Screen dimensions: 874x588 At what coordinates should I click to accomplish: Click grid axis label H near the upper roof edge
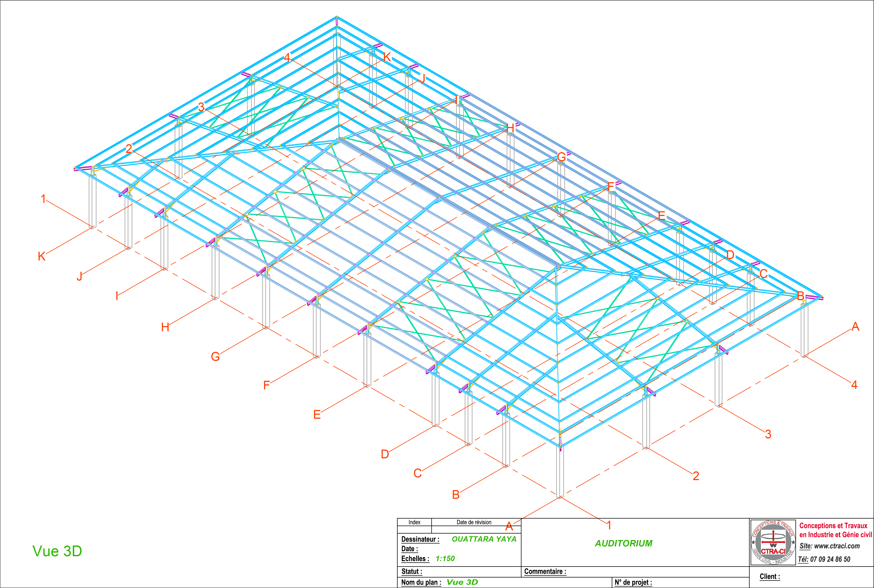coord(510,128)
